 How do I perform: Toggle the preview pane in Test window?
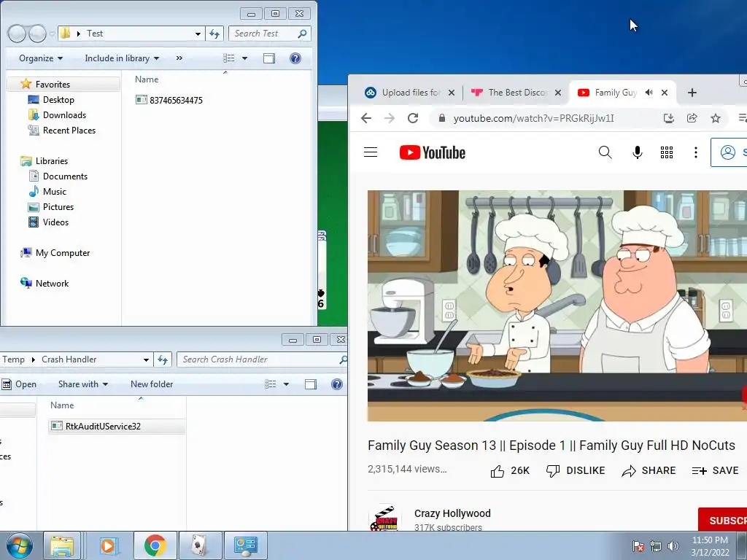pos(269,58)
